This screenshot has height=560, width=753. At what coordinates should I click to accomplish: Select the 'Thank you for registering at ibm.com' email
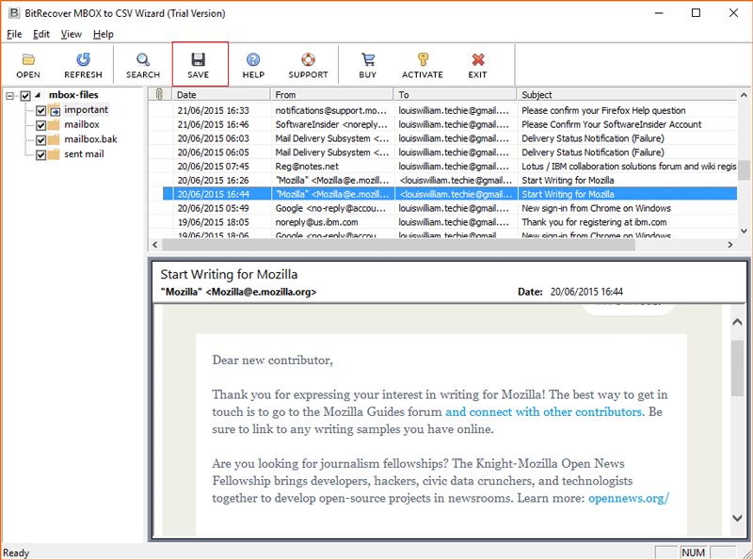pos(442,222)
